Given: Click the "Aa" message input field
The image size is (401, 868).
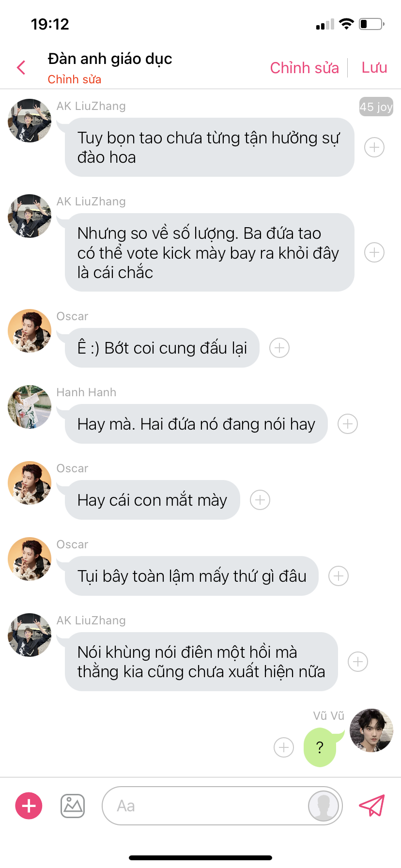Looking at the screenshot, I should click(x=203, y=806).
